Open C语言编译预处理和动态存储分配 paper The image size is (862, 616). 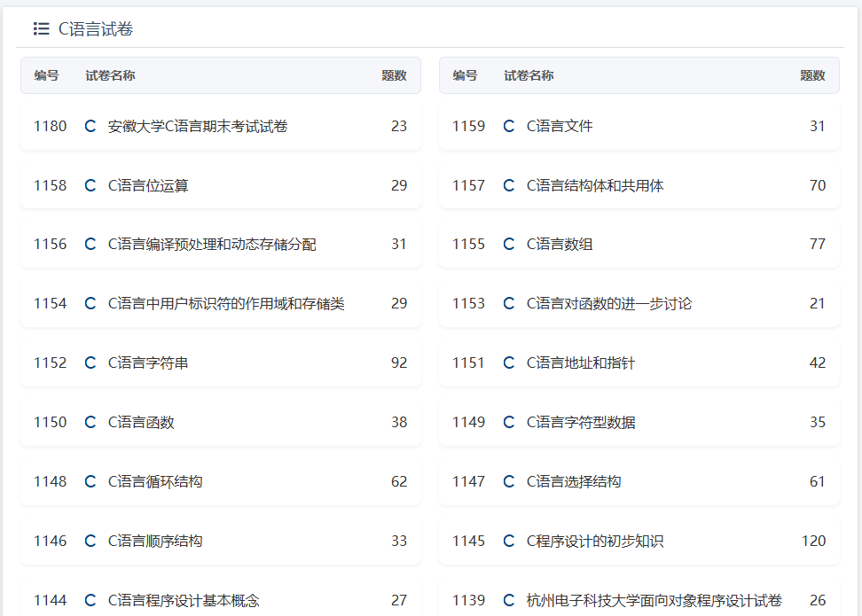pyautogui.click(x=212, y=244)
